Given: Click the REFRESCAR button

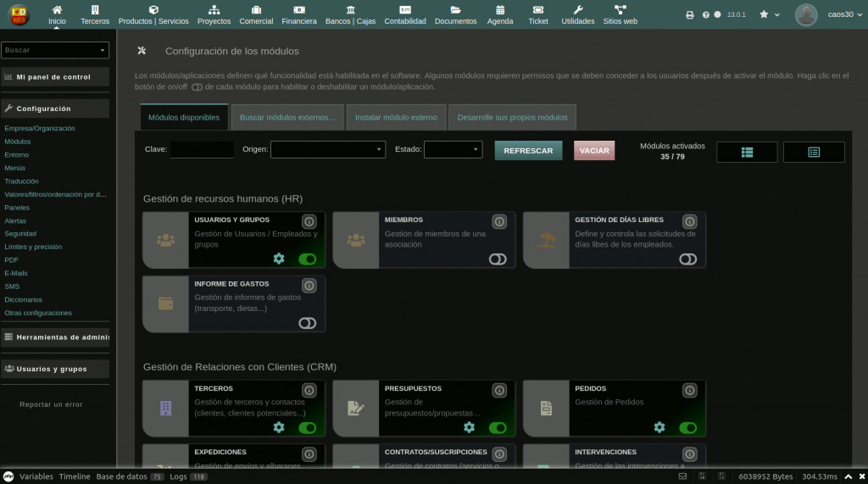Looking at the screenshot, I should click(x=528, y=151).
